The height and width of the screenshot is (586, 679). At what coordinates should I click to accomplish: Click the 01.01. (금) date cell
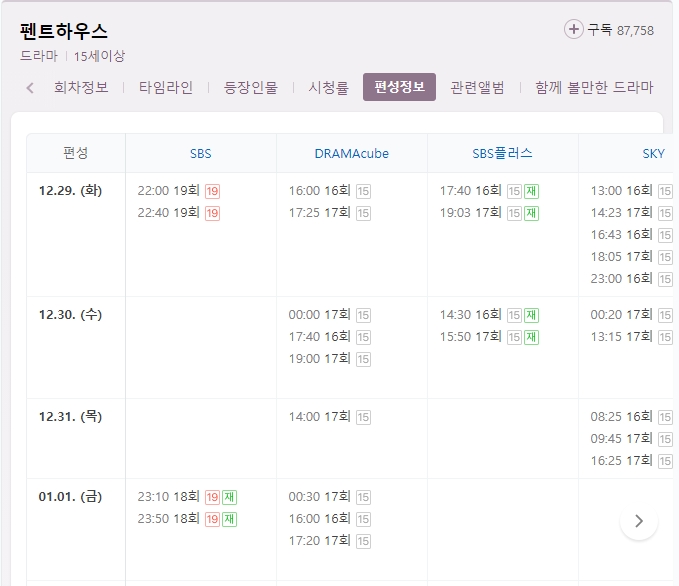pyautogui.click(x=70, y=496)
